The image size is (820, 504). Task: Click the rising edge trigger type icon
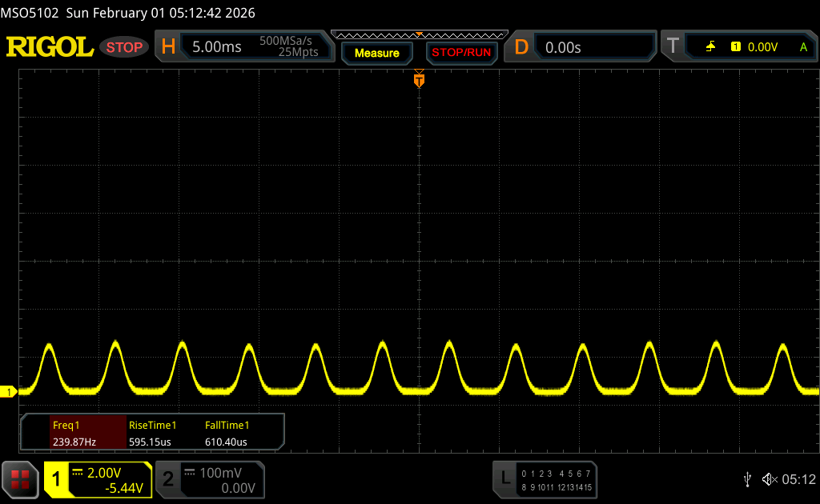710,47
